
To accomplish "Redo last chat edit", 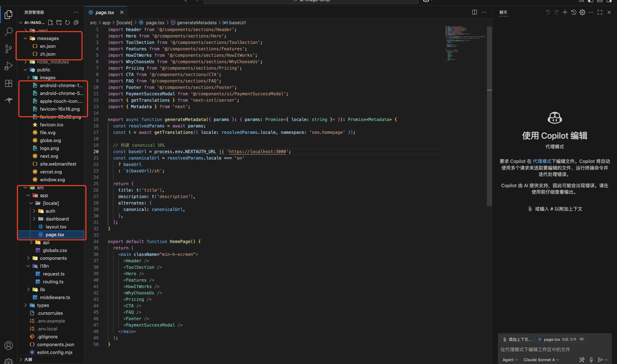I will tap(556, 12).
